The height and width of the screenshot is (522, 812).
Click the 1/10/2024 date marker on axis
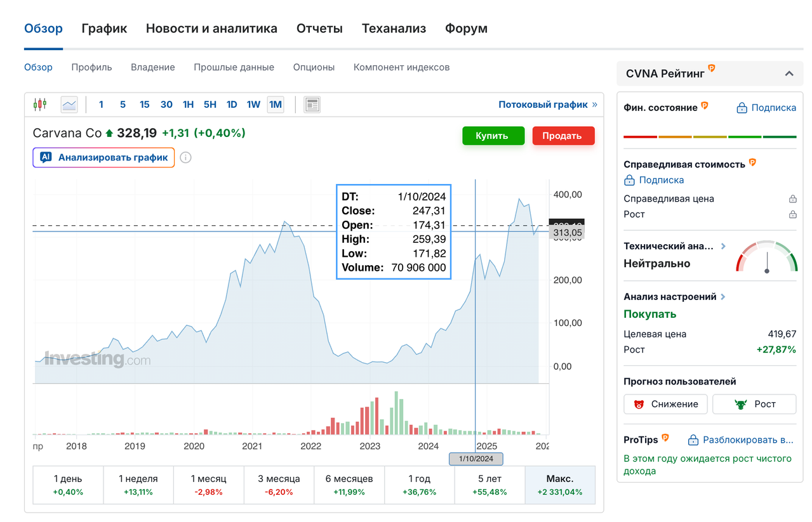tap(476, 459)
